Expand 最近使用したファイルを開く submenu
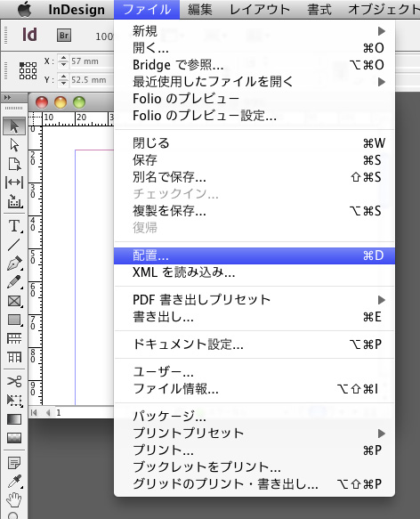This screenshot has width=420, height=519. click(254, 81)
